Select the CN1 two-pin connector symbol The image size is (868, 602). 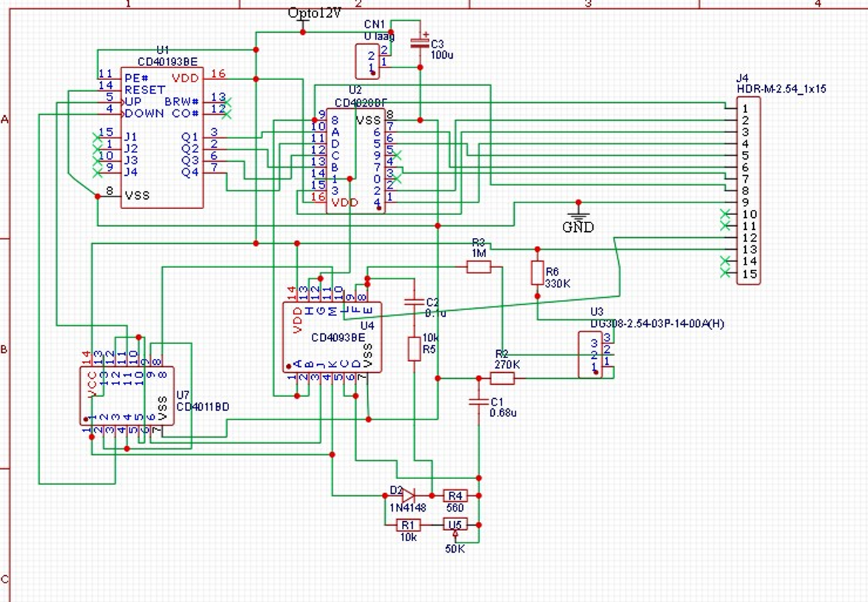click(x=368, y=61)
